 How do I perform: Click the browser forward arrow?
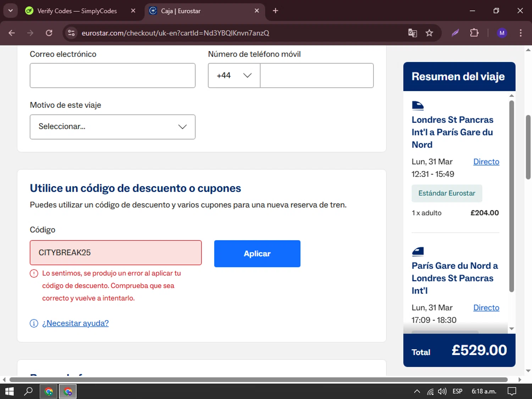(30, 33)
